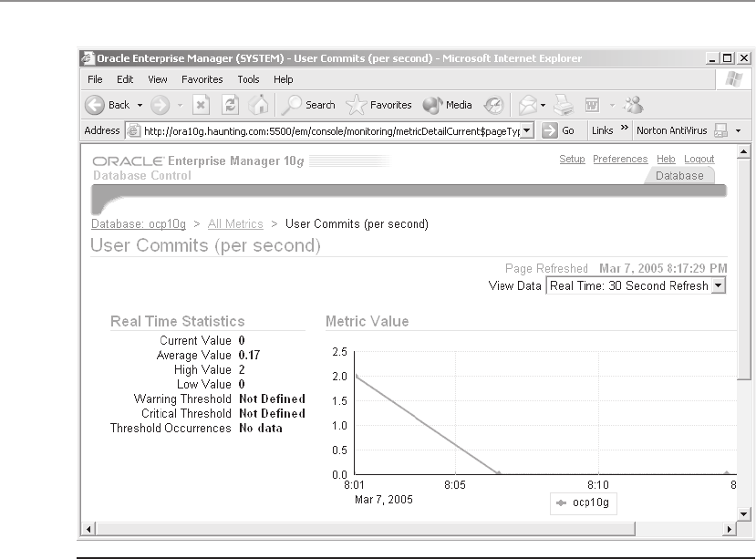Click the Norton AntiVirus icon
The width and height of the screenshot is (756, 559).
click(720, 130)
